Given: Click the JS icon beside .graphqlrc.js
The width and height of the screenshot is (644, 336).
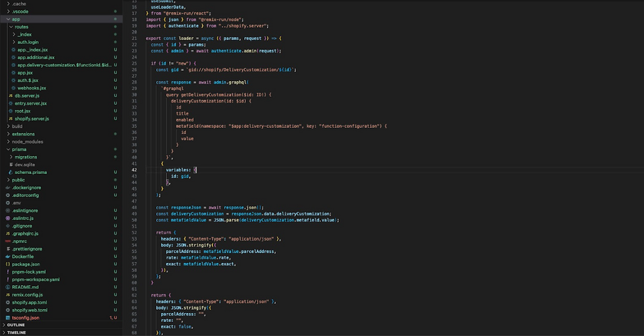Looking at the screenshot, I should pyautogui.click(x=8, y=234).
